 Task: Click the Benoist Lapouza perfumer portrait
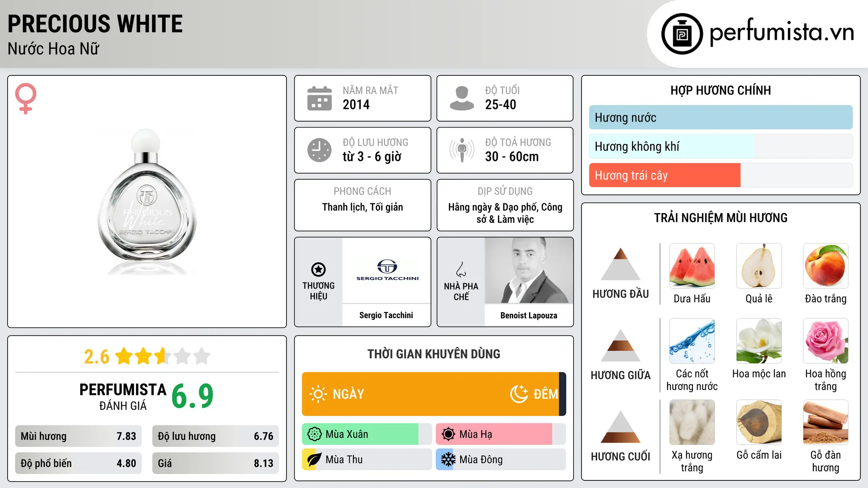click(529, 270)
